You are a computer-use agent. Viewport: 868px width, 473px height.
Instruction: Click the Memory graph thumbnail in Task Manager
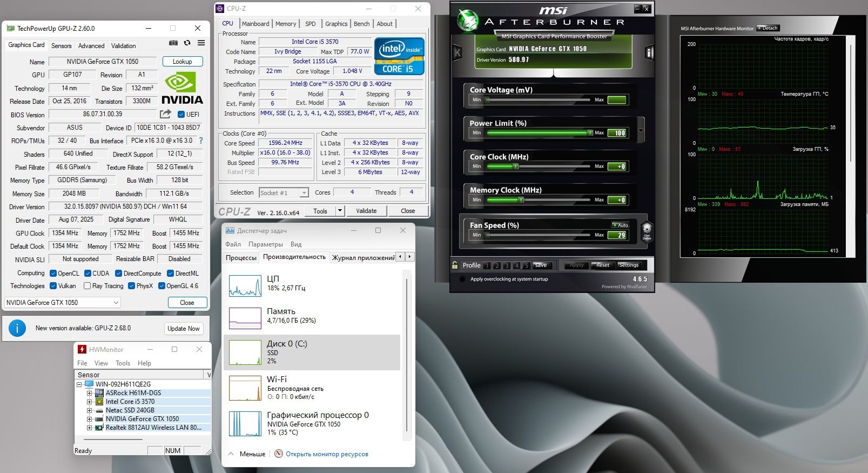coord(245,318)
